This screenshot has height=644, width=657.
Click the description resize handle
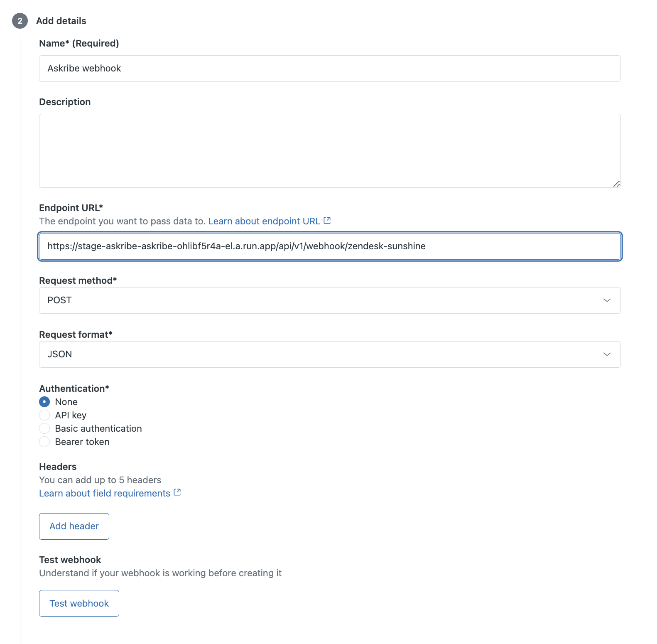[616, 184]
